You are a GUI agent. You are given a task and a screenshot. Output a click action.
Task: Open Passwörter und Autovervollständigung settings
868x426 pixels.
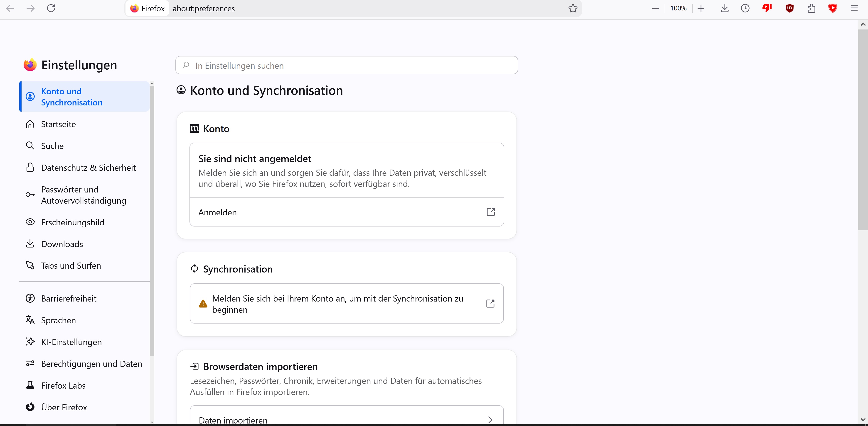pos(85,195)
